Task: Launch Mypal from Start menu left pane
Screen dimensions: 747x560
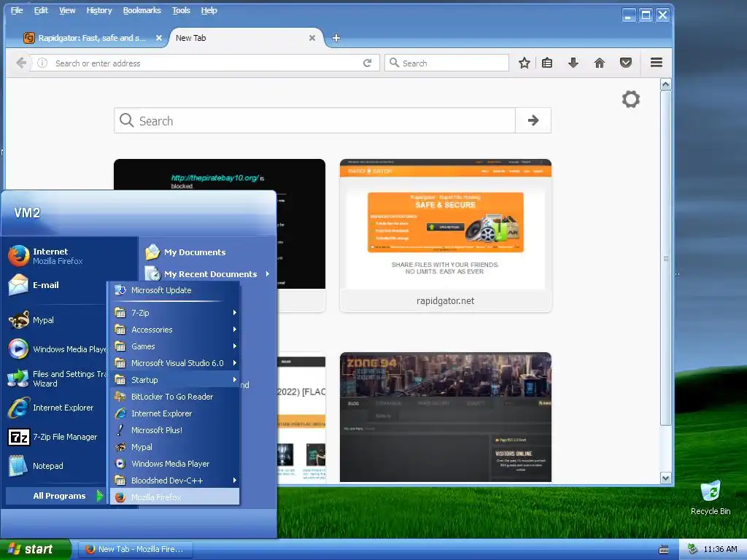Action: (x=31, y=320)
